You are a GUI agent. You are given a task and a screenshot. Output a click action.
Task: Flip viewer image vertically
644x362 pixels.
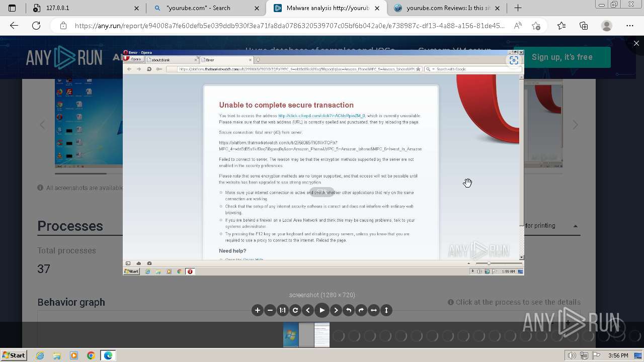click(386, 310)
